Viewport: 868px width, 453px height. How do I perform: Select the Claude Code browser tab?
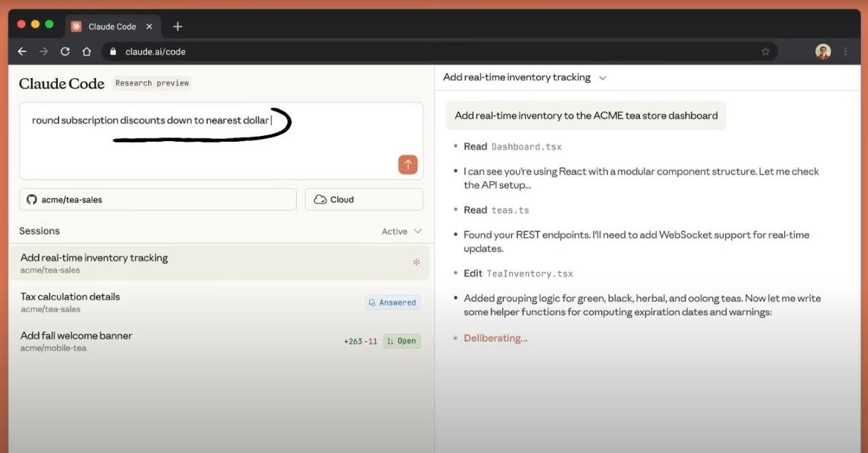click(x=114, y=27)
